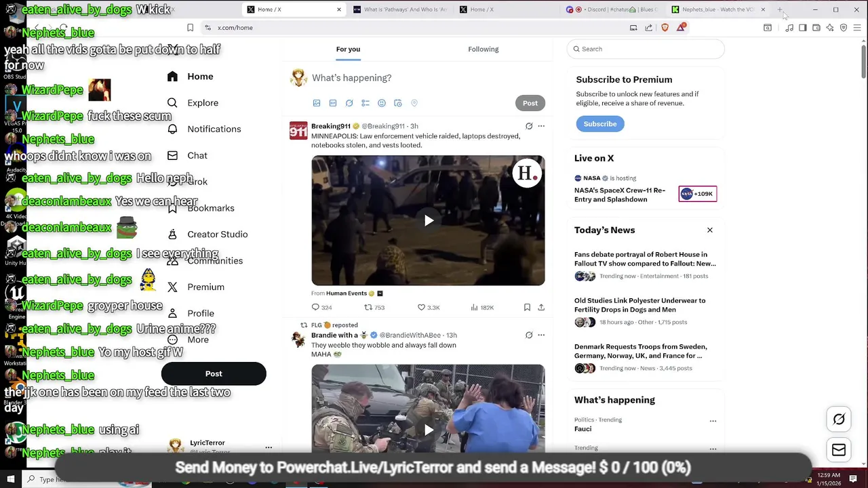Toggle the browser sidebar panel icon
Image resolution: width=868 pixels, height=488 pixels.
[x=803, y=28]
